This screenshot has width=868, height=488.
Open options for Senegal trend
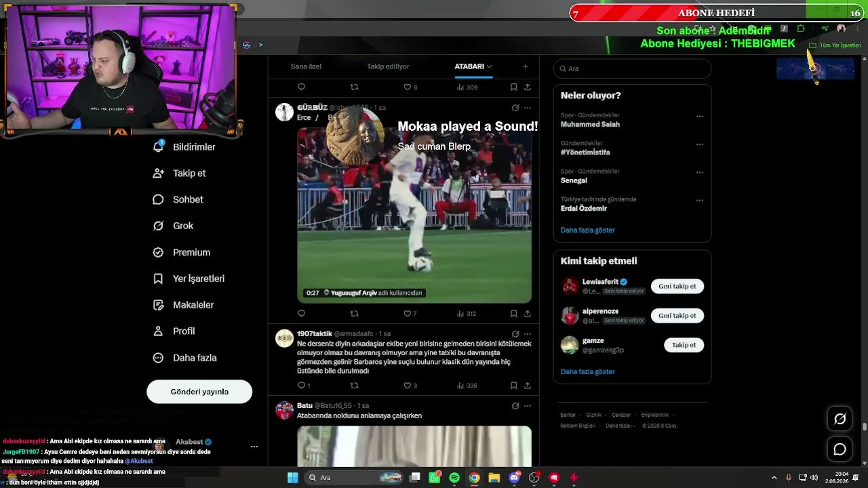tap(699, 172)
